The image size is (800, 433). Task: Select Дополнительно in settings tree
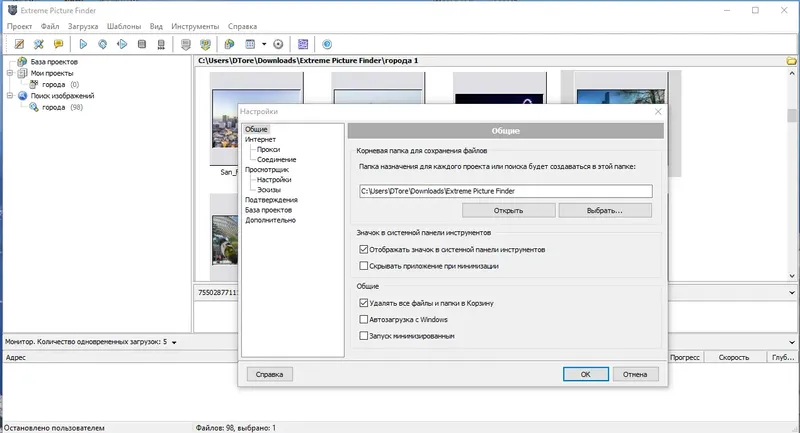coord(270,220)
